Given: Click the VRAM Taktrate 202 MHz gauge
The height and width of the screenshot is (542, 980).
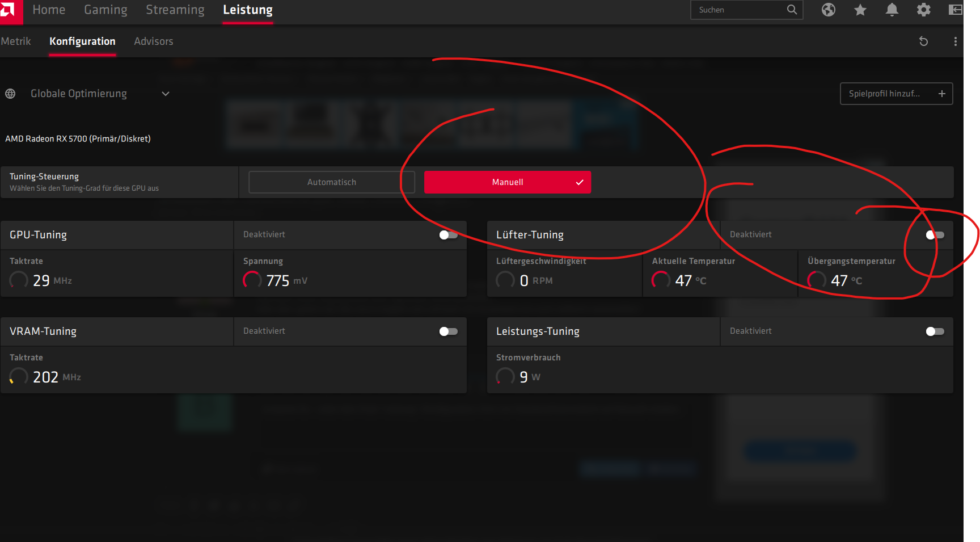Looking at the screenshot, I should (19, 376).
